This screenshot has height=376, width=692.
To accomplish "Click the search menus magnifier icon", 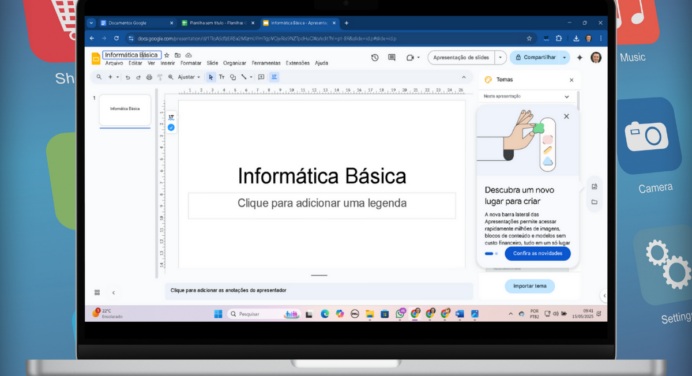I will 99,77.
